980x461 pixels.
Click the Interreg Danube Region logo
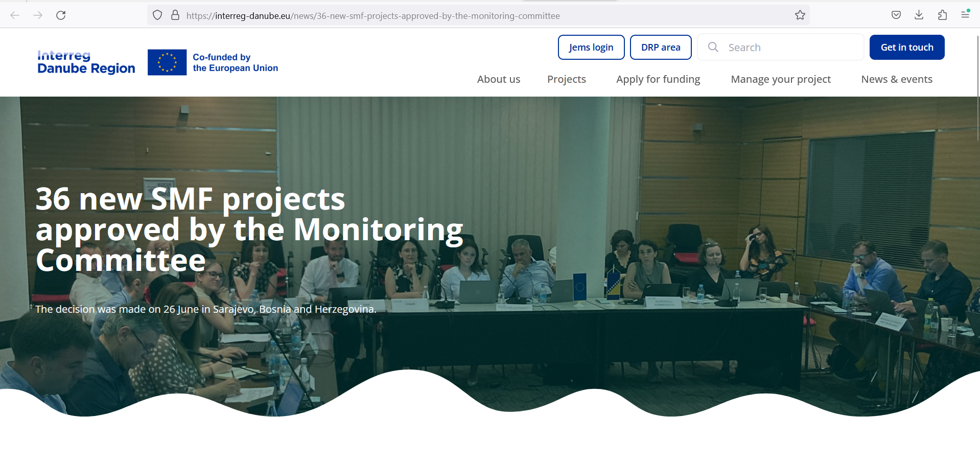click(x=86, y=62)
